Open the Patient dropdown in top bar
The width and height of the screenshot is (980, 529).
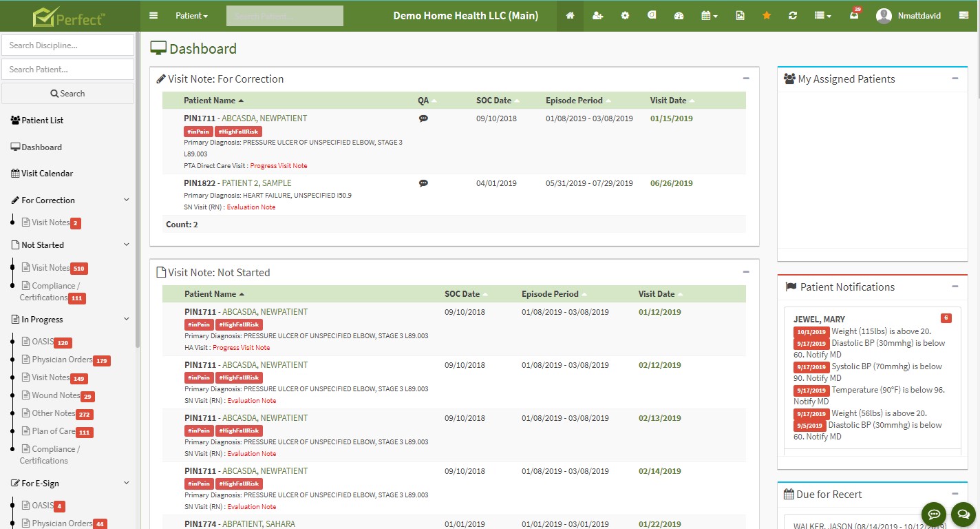(191, 16)
